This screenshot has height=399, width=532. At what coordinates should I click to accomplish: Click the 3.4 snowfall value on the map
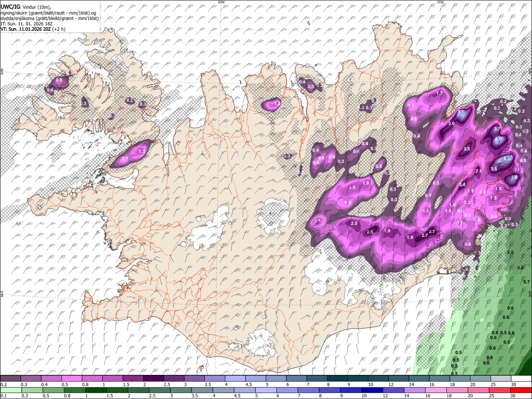pyautogui.click(x=462, y=185)
